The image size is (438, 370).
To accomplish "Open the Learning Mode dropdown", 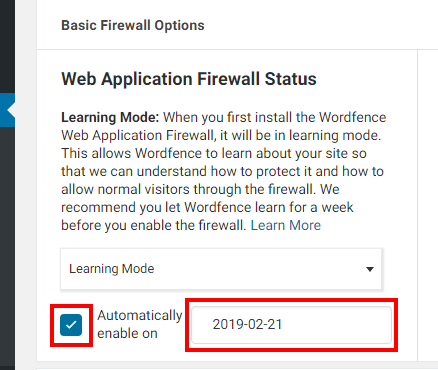I will click(x=221, y=269).
